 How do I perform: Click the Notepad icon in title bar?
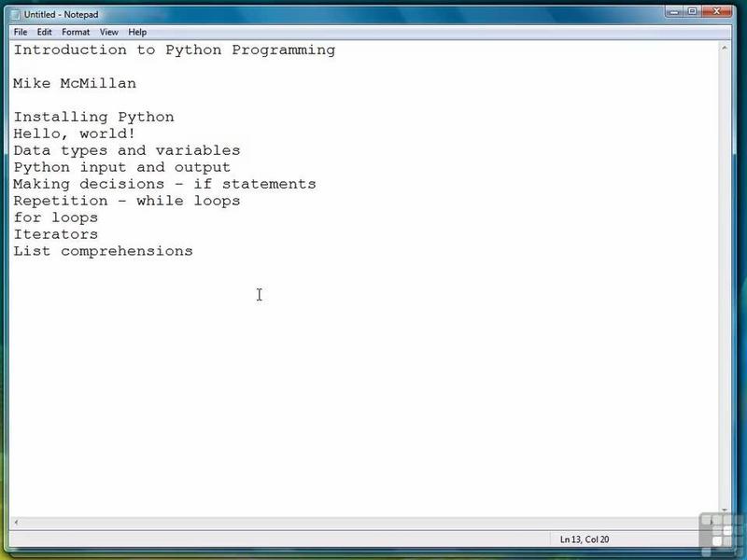pos(16,15)
